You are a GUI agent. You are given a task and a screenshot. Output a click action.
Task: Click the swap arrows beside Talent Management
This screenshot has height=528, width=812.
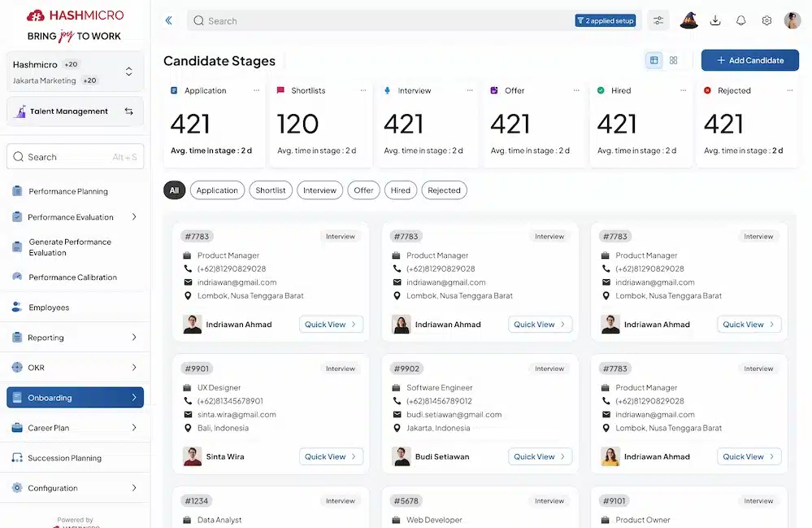pyautogui.click(x=128, y=111)
